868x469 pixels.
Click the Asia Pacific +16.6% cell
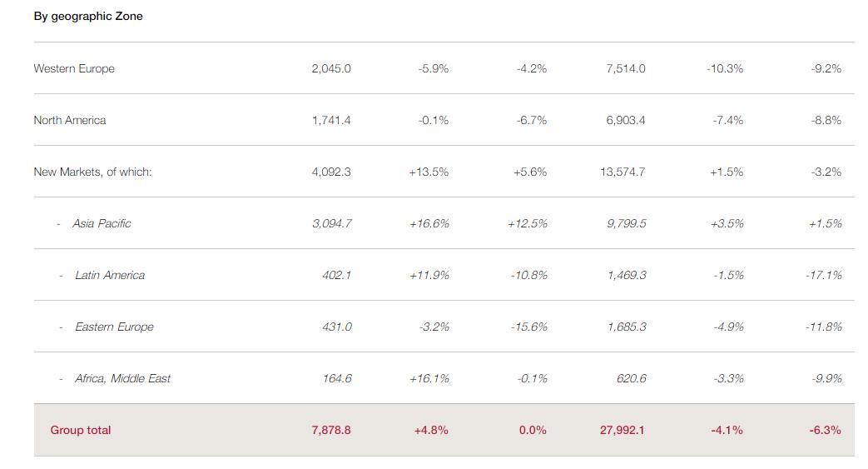(429, 223)
